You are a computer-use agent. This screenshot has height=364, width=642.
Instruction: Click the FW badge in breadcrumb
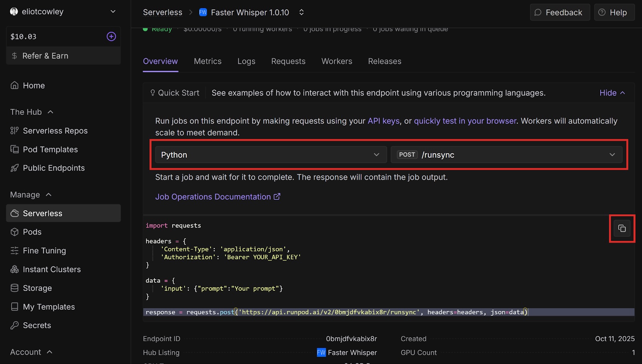coord(203,12)
